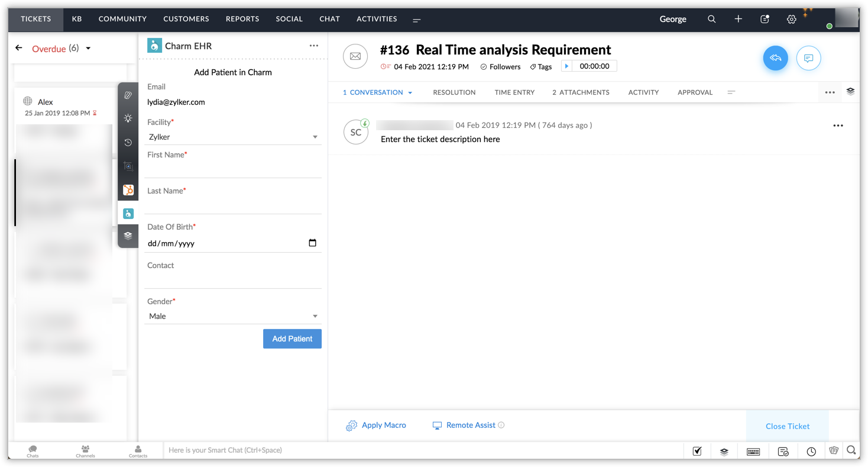This screenshot has height=467, width=868.
Task: Open the REPORTS module
Action: pos(242,19)
